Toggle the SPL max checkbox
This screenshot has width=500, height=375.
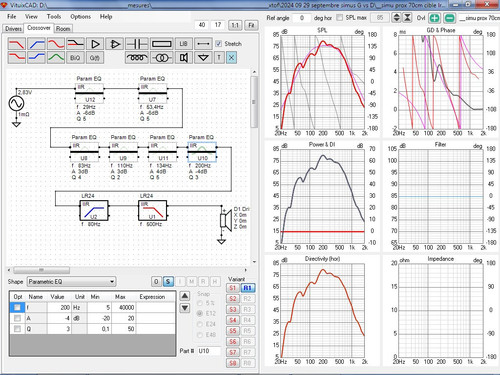[339, 17]
